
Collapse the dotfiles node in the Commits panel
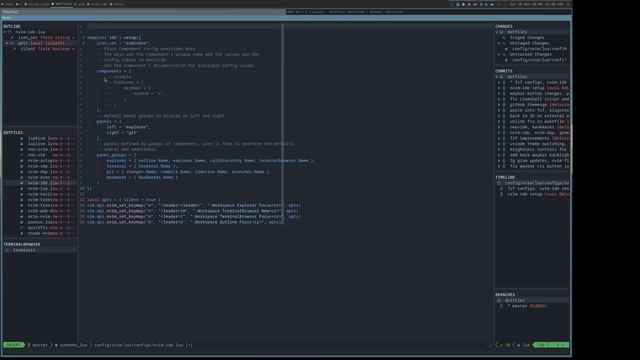click(497, 77)
